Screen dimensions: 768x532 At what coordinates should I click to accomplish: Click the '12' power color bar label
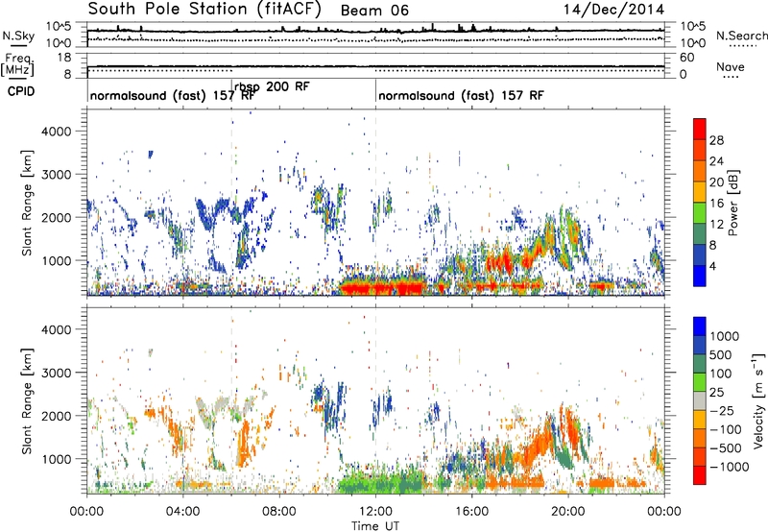point(716,225)
